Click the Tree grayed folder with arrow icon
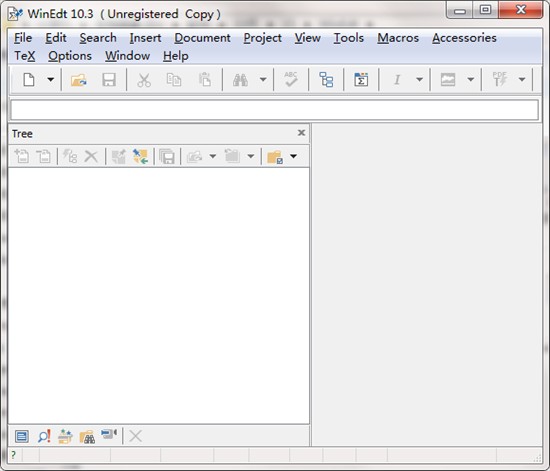 (232, 156)
